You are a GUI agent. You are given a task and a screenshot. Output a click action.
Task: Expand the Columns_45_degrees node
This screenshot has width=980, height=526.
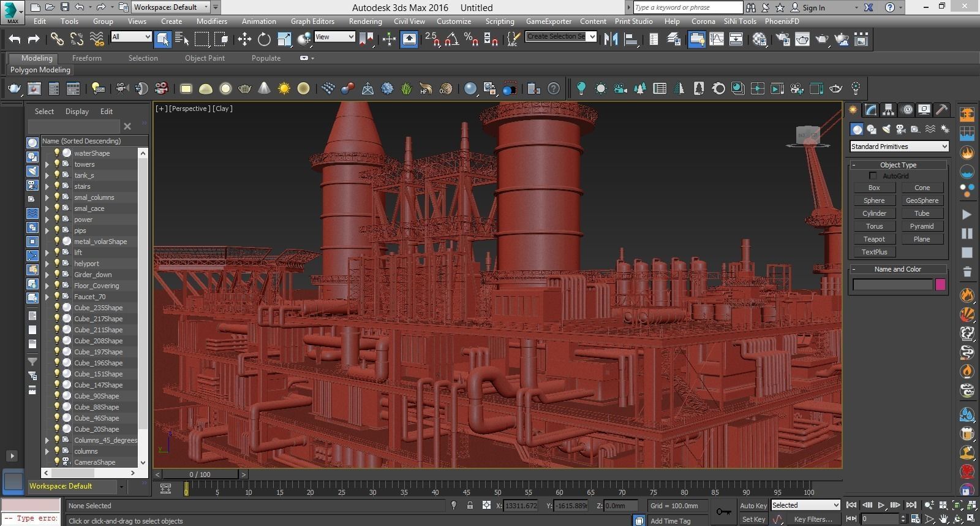tap(47, 440)
